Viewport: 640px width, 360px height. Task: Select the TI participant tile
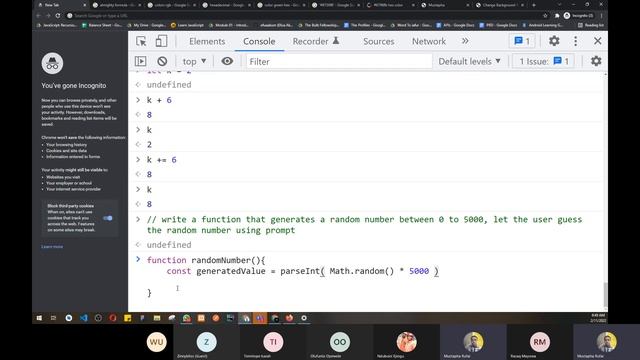point(273,342)
